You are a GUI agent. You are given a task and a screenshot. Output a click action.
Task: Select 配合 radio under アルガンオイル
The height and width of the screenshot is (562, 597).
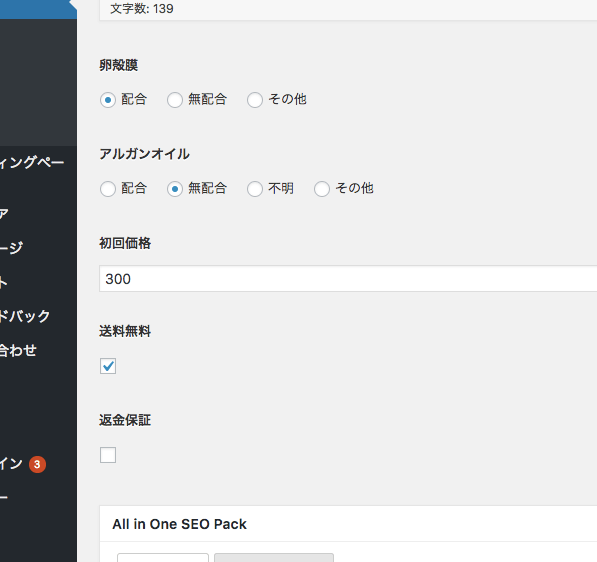[x=108, y=189]
